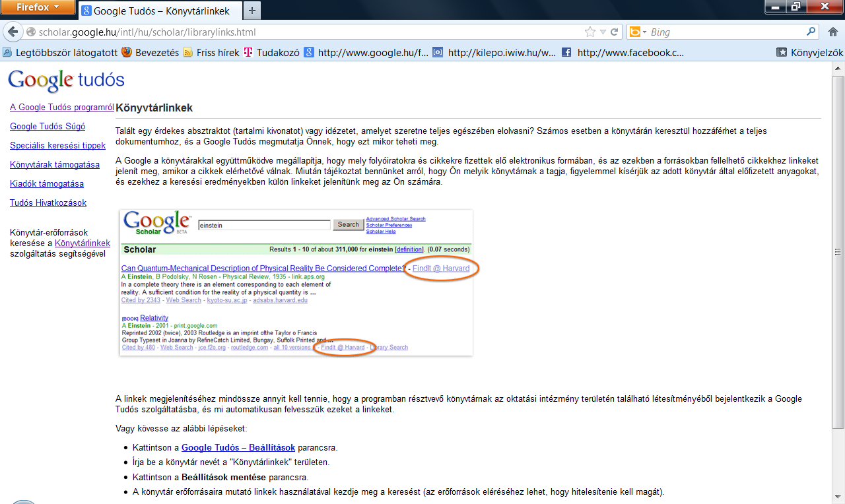
Task: Open Legtöbbször látogatott bookmark folder
Action: pyautogui.click(x=60, y=52)
